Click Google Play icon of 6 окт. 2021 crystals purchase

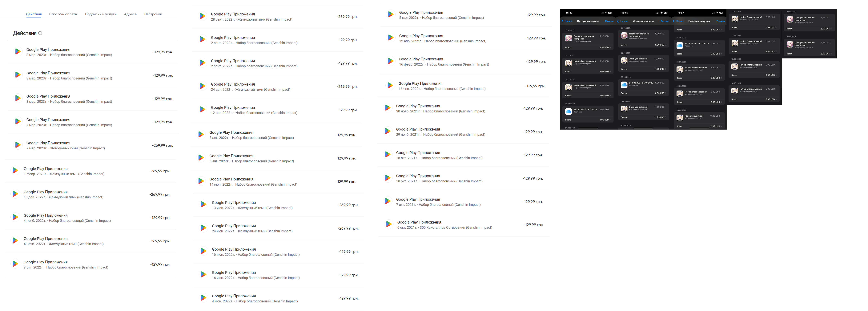389,224
